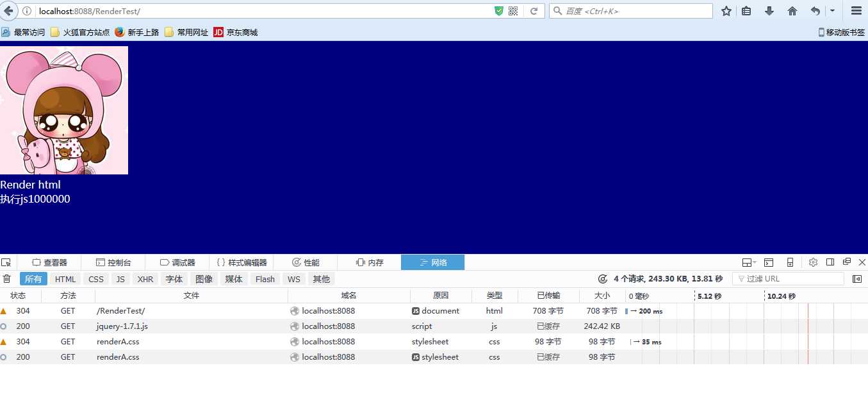
Task: Toggle 图像 images filter
Action: [x=204, y=279]
